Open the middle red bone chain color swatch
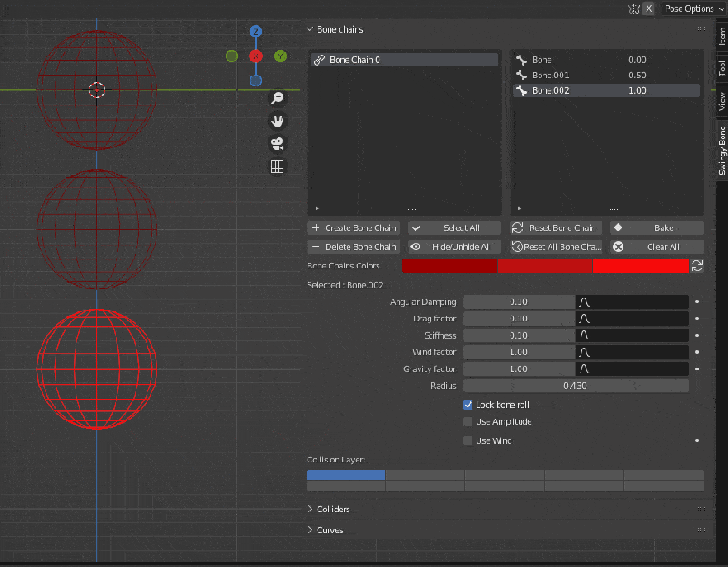This screenshot has width=728, height=567. (x=545, y=266)
